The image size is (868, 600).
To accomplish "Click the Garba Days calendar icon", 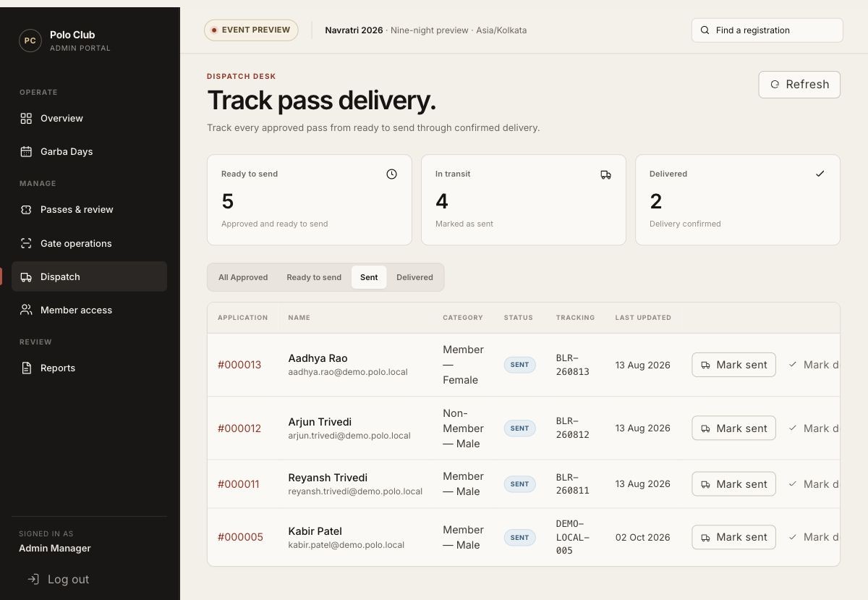I will [26, 152].
